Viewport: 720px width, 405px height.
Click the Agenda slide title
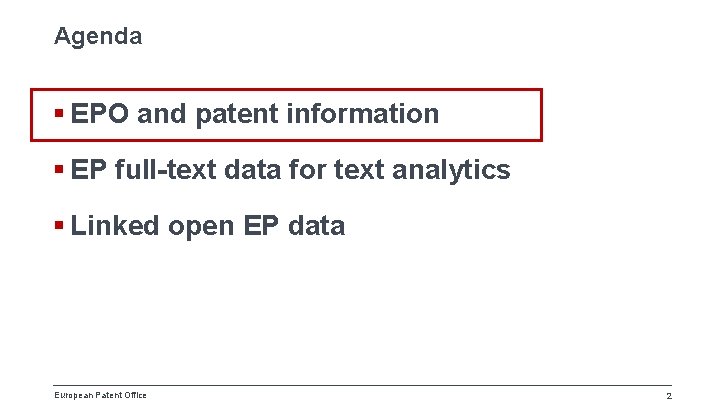tap(98, 37)
